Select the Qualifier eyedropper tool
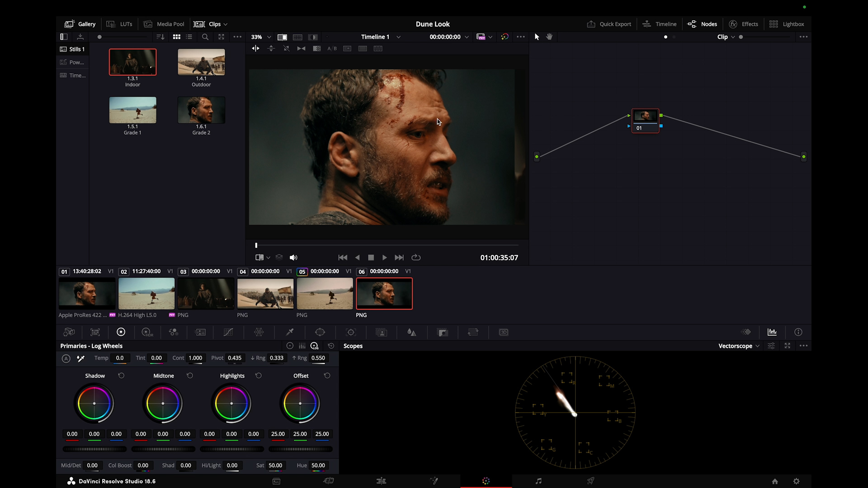Viewport: 868px width, 488px height. pos(290,332)
